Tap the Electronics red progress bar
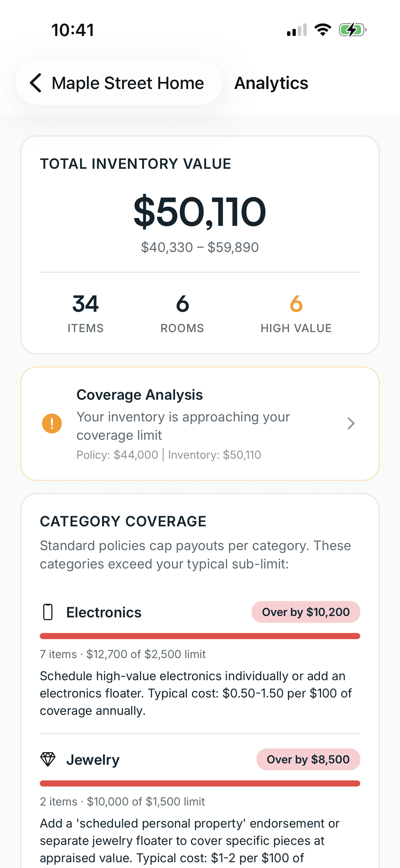 coord(200,636)
